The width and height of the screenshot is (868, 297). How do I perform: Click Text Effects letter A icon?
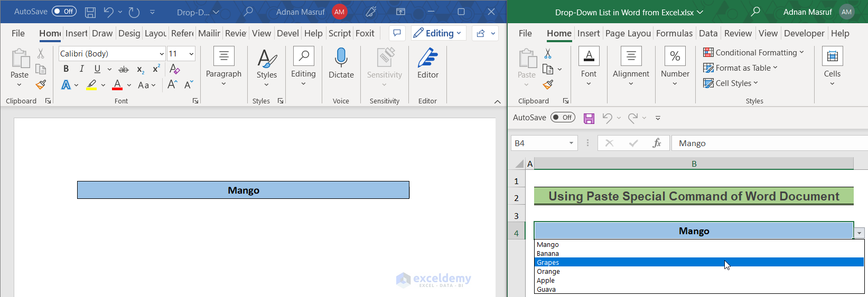pyautogui.click(x=66, y=85)
